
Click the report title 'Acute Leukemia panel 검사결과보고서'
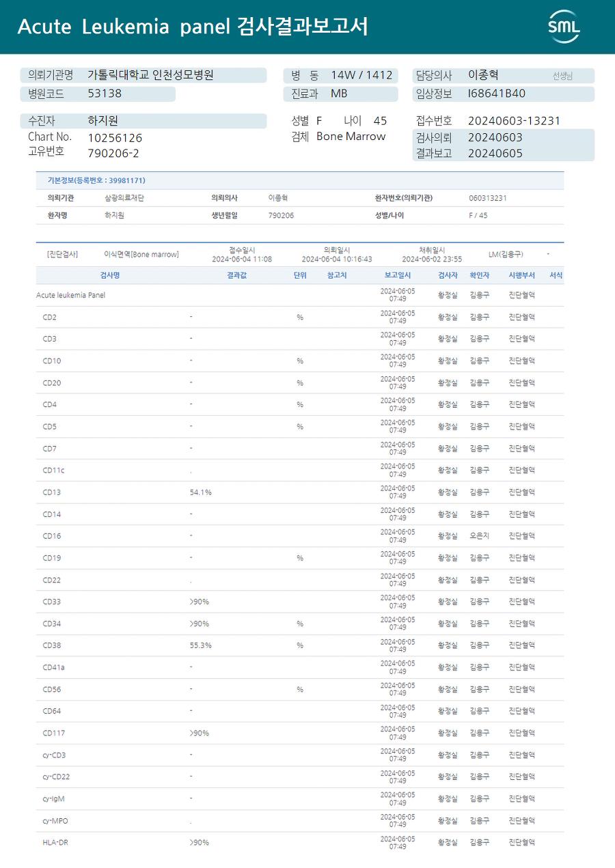(x=193, y=27)
